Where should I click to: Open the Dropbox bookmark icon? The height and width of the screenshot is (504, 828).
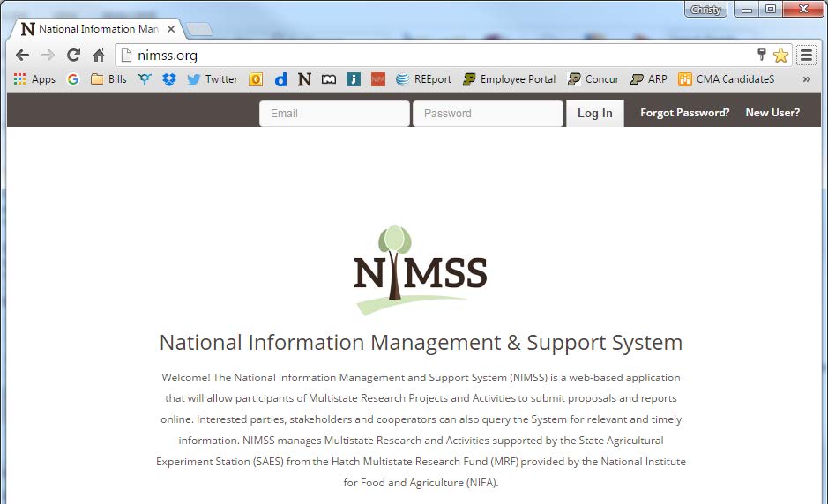pos(169,79)
